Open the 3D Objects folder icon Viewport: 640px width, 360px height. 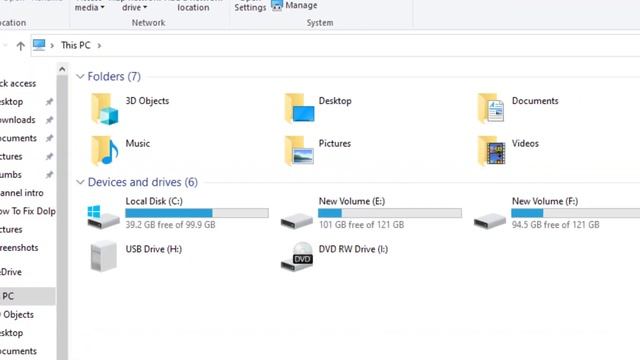[x=104, y=109]
